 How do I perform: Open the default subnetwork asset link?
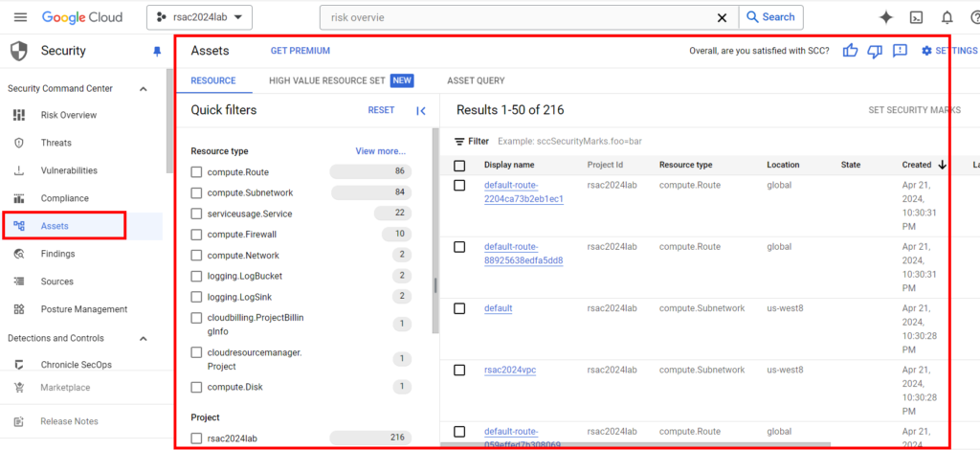tap(498, 308)
